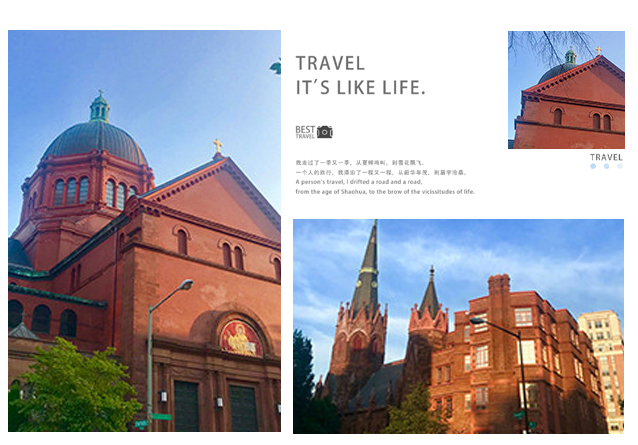The image size is (638, 445).
Task: Click the line beginning "from the age of Shaohua"
Action: point(385,192)
